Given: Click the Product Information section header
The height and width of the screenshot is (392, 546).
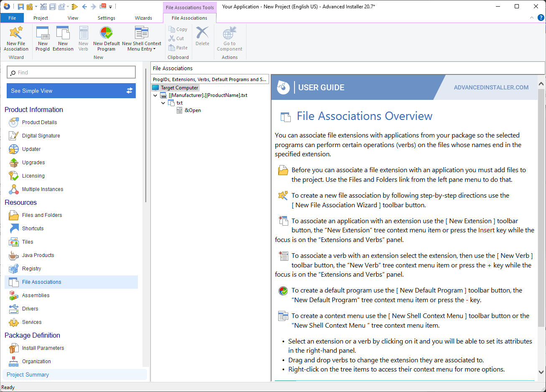Looking at the screenshot, I should [34, 109].
